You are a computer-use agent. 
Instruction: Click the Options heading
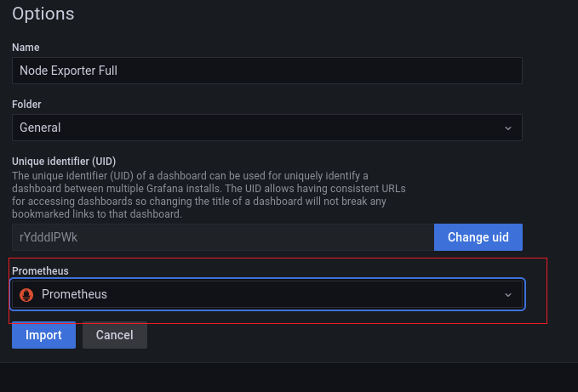coord(43,14)
